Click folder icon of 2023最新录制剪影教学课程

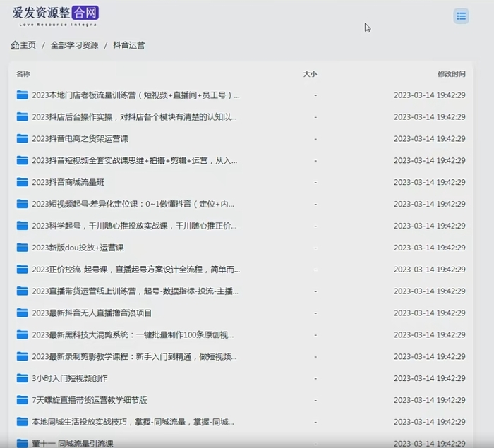click(22, 356)
